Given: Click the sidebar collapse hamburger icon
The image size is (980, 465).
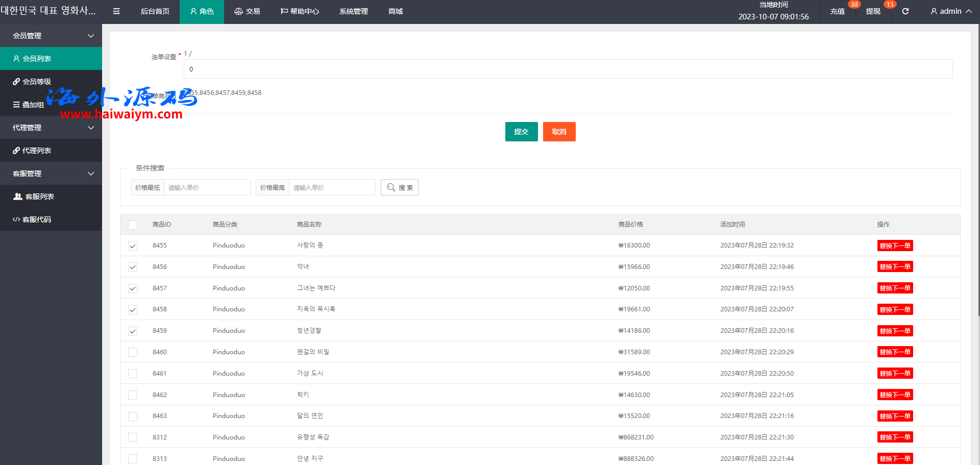Looking at the screenshot, I should [x=116, y=11].
